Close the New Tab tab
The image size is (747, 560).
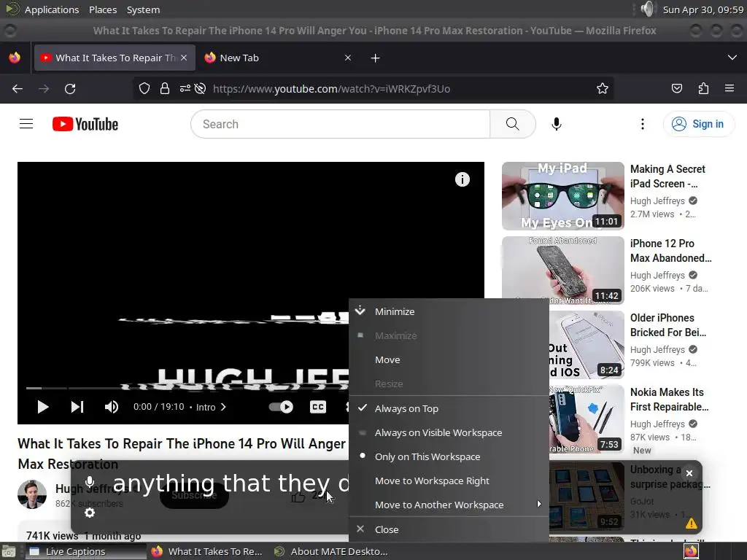point(348,58)
